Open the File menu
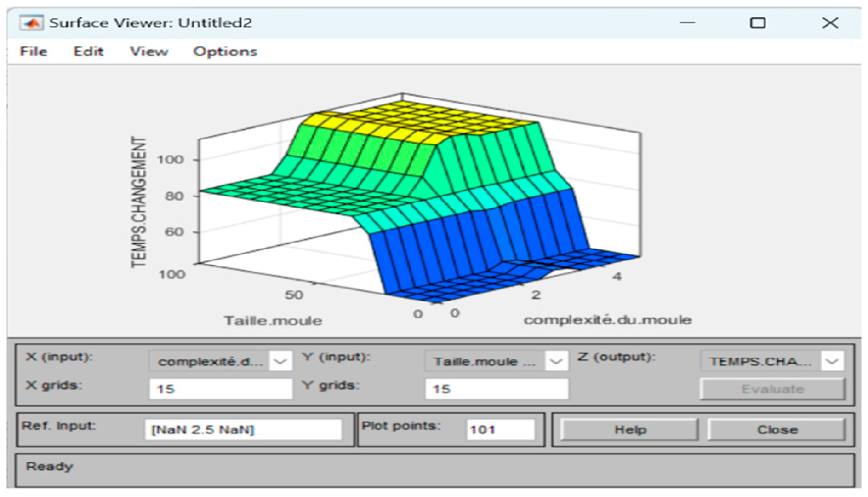The height and width of the screenshot is (497, 868). coord(33,52)
